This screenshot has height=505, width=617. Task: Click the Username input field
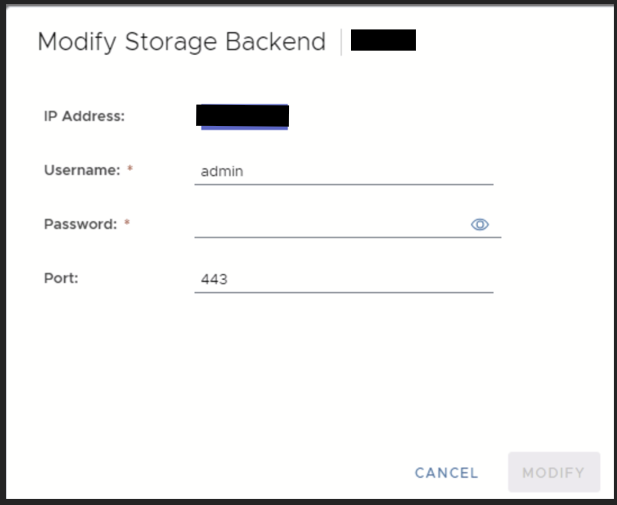pyautogui.click(x=344, y=171)
